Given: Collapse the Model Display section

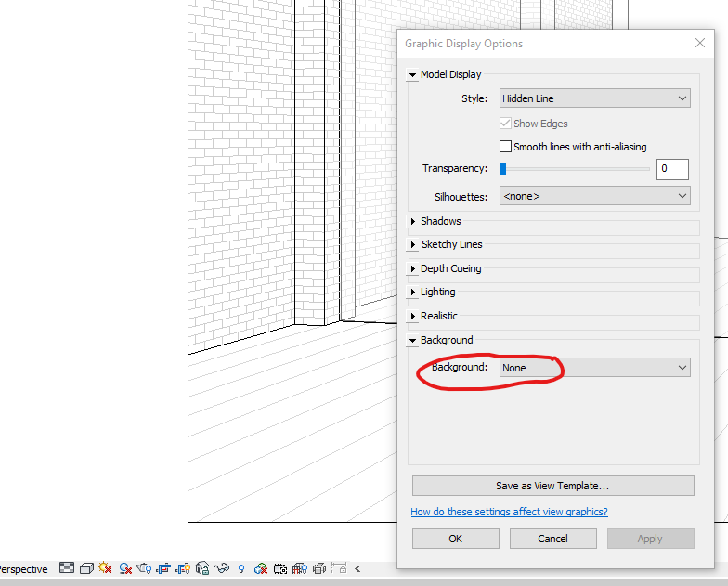Looking at the screenshot, I should click(412, 74).
